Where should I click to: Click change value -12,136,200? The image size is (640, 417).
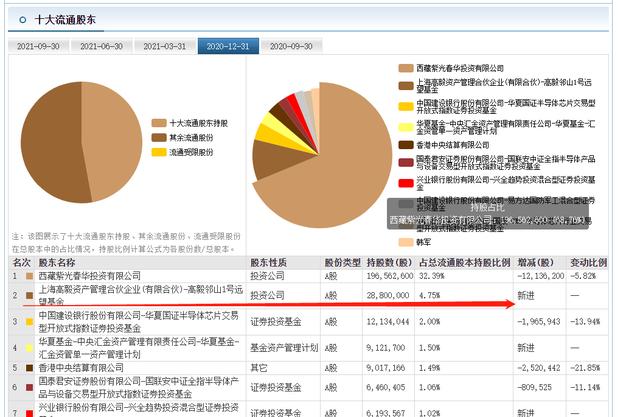click(x=540, y=276)
